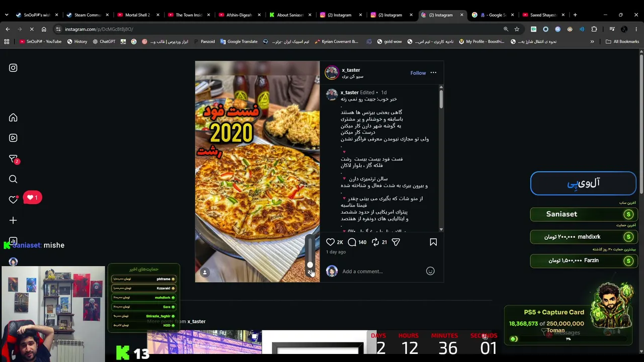Show tagged people on the video

click(205, 272)
